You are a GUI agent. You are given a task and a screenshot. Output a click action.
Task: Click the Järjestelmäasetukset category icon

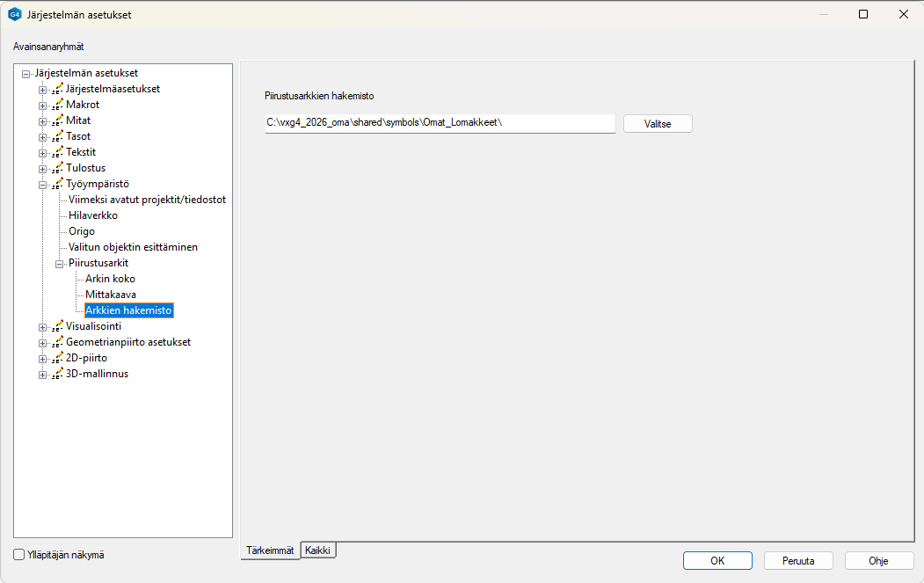point(57,89)
